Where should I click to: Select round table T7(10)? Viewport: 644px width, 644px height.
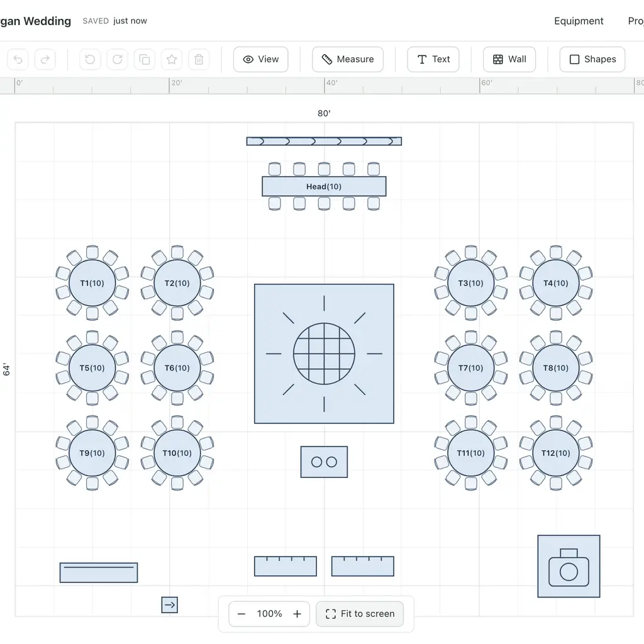pos(471,368)
